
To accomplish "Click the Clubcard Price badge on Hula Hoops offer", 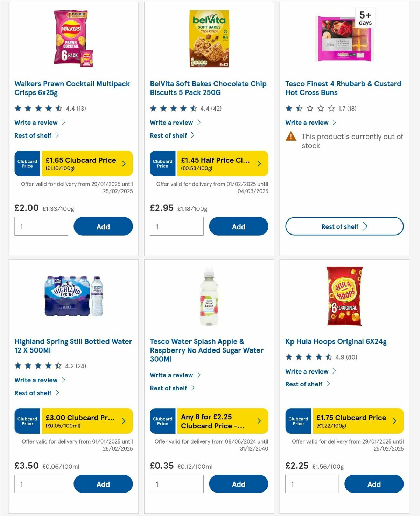I will coord(298,421).
